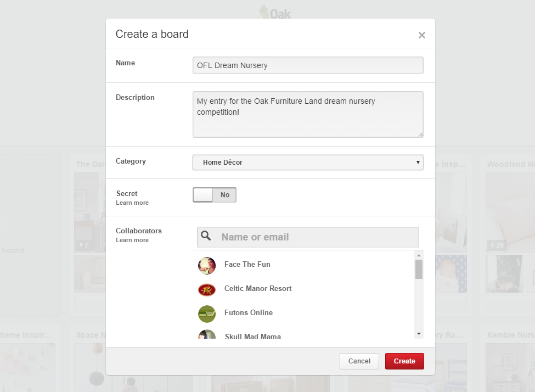Open the Category dropdown showing Home Décor
This screenshot has height=392, width=535.
(308, 163)
